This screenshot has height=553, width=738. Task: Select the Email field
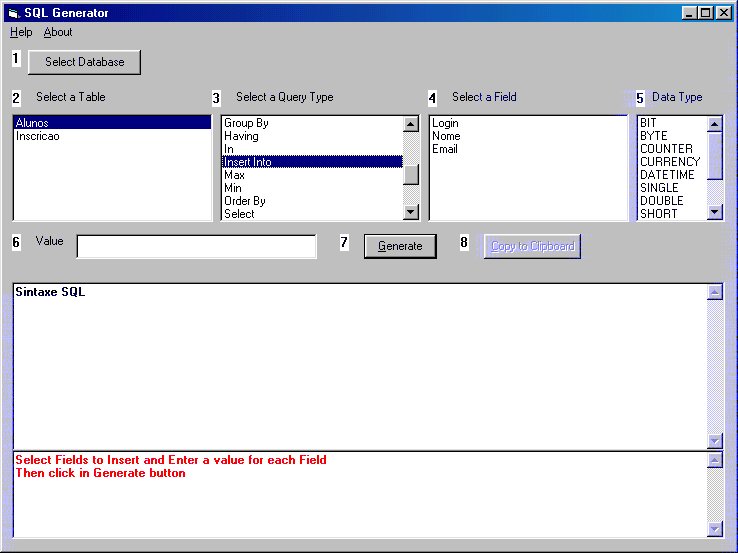tap(445, 149)
